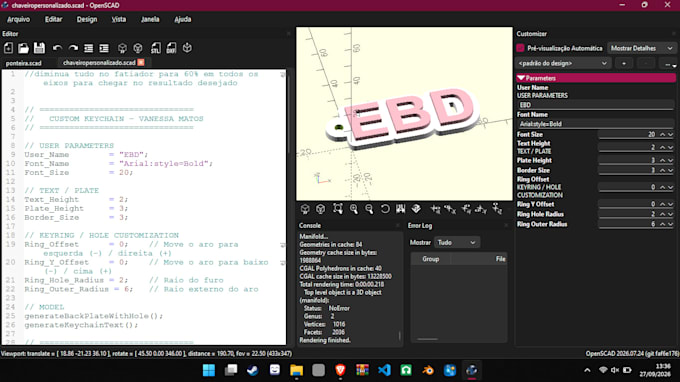
Task: Open the preset options menu with the dash button
Action: (668, 64)
